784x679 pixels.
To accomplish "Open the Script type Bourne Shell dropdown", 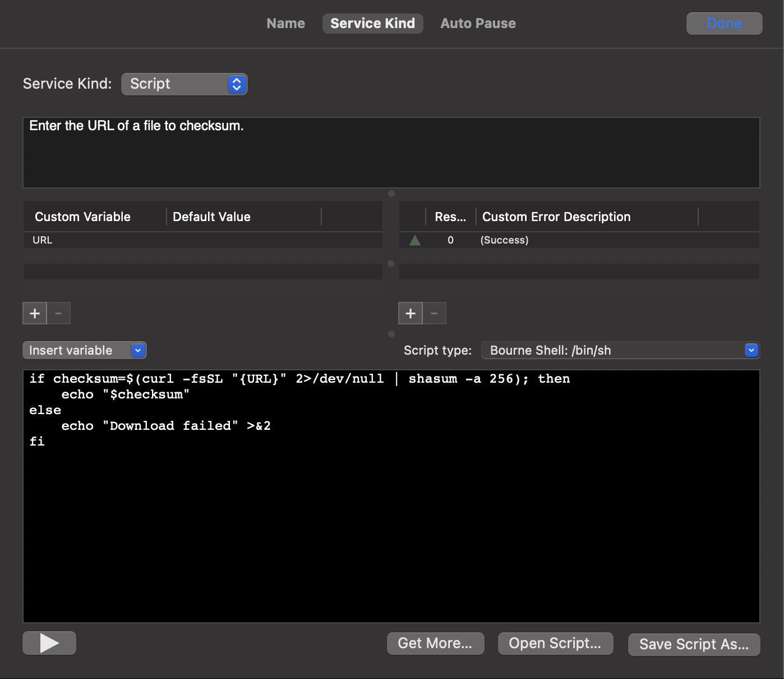I will (x=620, y=350).
